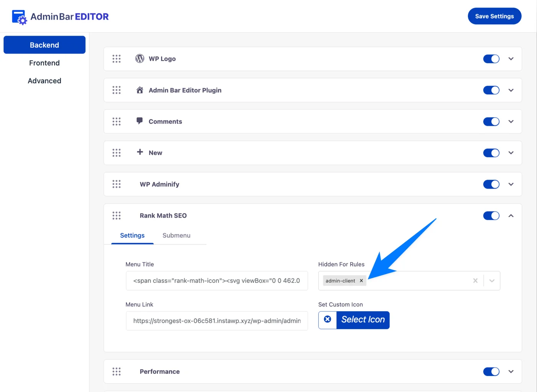
Task: Collapse the Rank Math SEO section
Action: [x=511, y=215]
